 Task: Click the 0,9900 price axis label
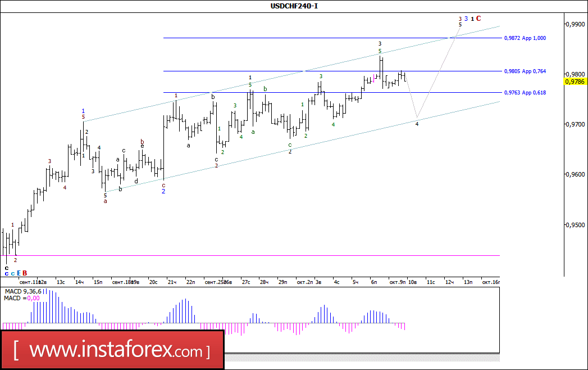[575, 24]
